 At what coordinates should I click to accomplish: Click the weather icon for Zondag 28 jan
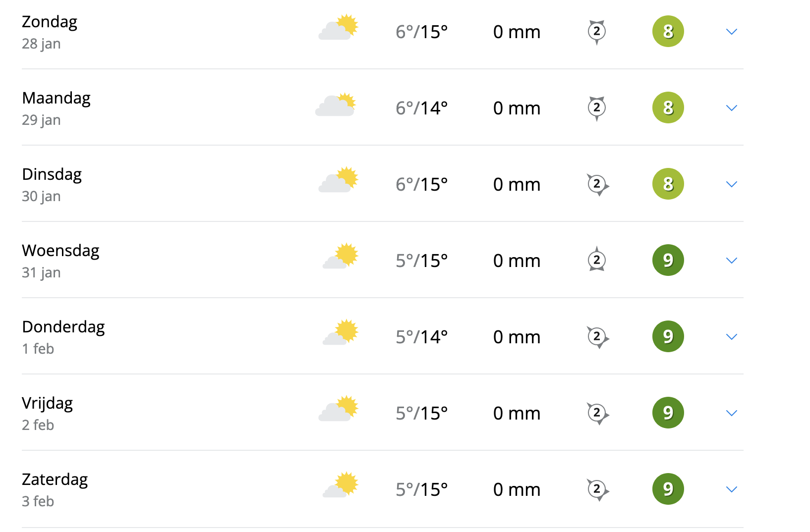pyautogui.click(x=338, y=27)
